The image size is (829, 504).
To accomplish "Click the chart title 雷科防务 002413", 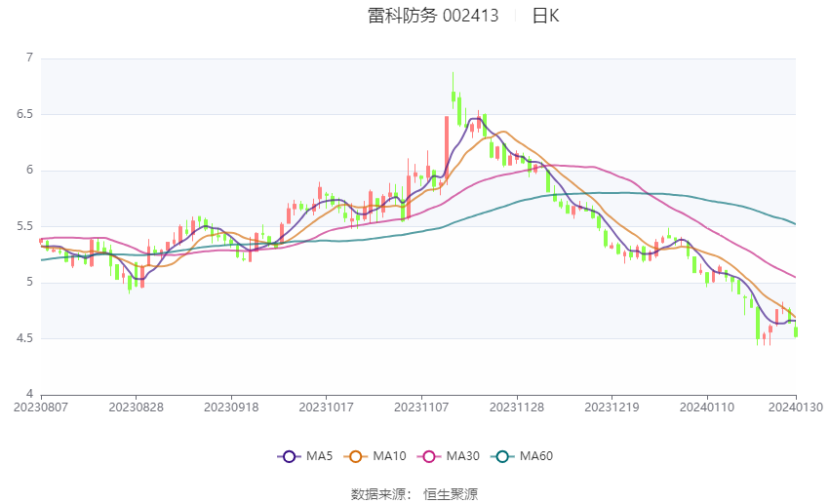I will click(x=433, y=16).
